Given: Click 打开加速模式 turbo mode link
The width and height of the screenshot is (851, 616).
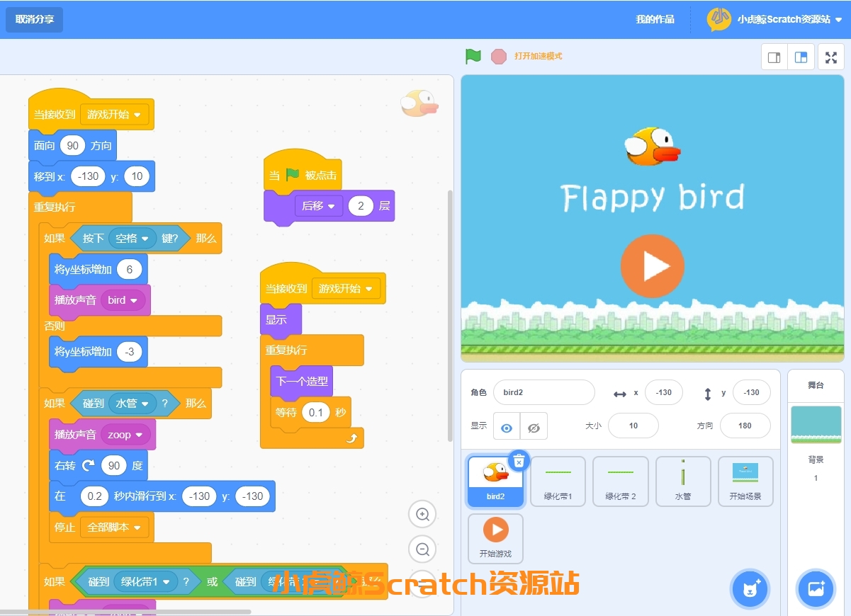Looking at the screenshot, I should tap(539, 57).
